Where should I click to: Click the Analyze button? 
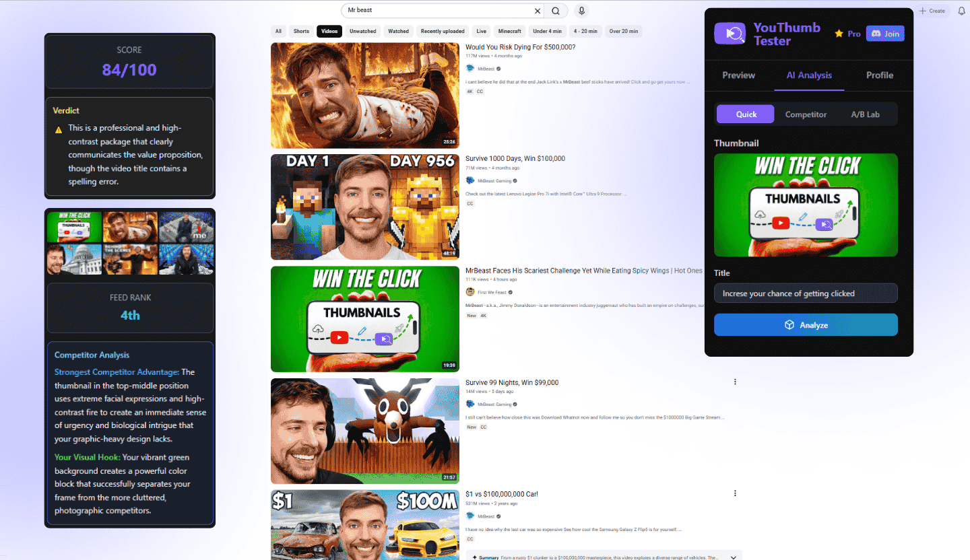[806, 324]
